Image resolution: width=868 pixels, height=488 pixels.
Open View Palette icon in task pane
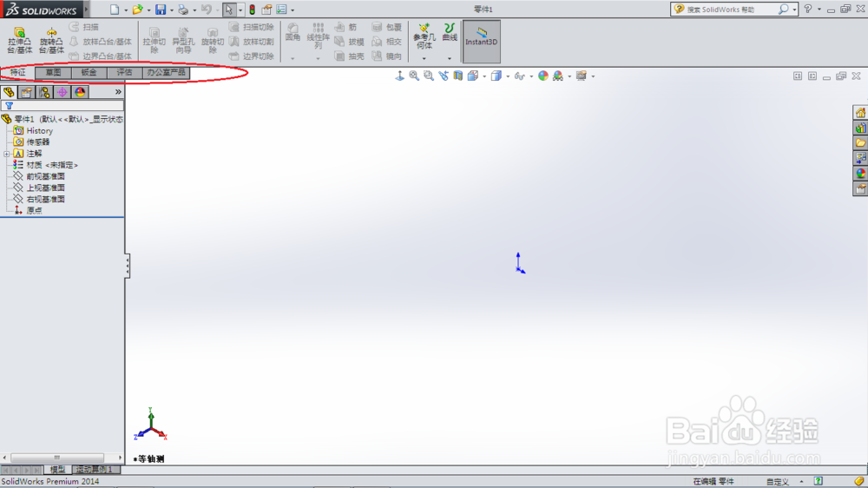[x=860, y=158]
